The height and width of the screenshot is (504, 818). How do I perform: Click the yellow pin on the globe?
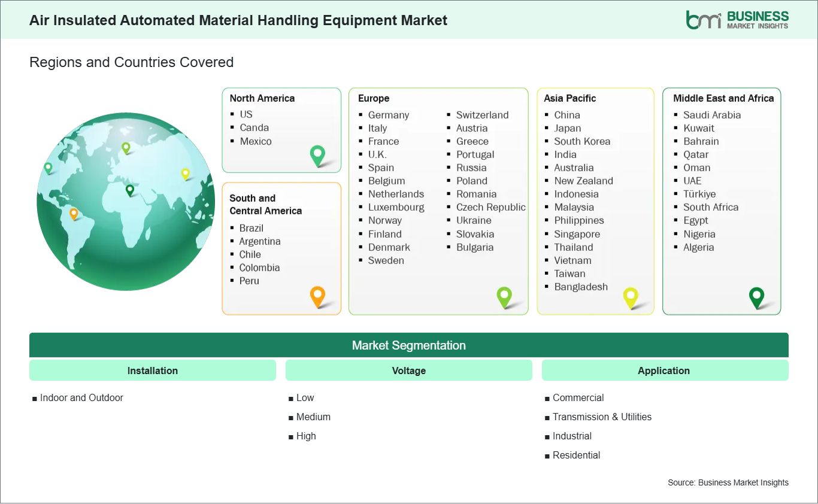click(185, 174)
